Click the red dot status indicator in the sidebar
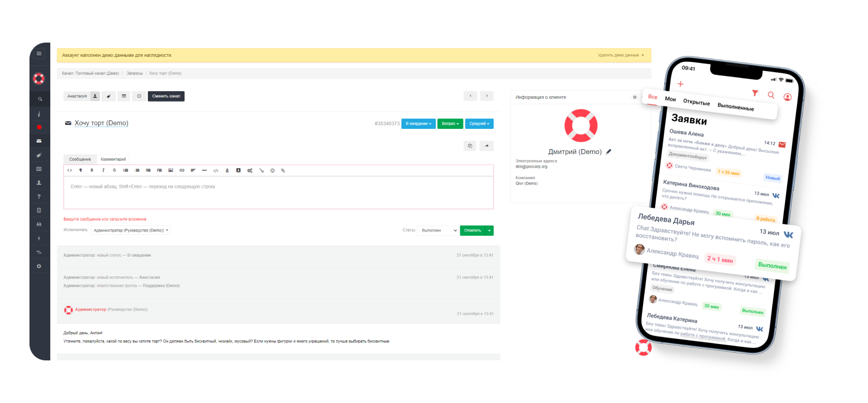Image resolution: width=868 pixels, height=403 pixels. pos(39,127)
